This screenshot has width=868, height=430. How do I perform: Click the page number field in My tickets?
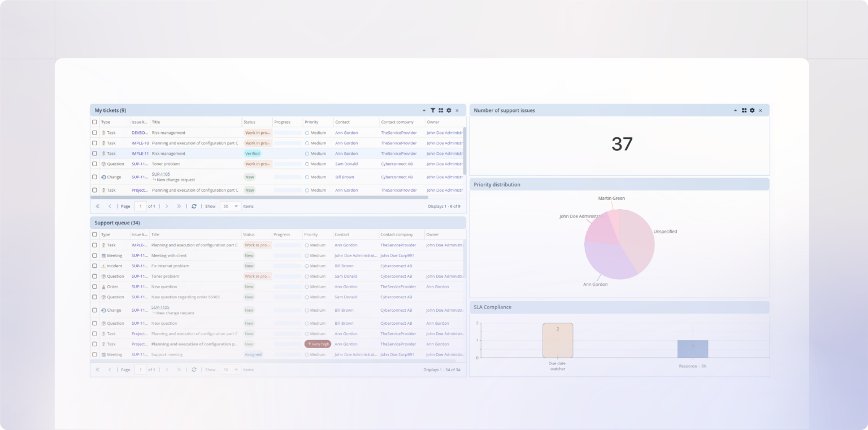140,206
